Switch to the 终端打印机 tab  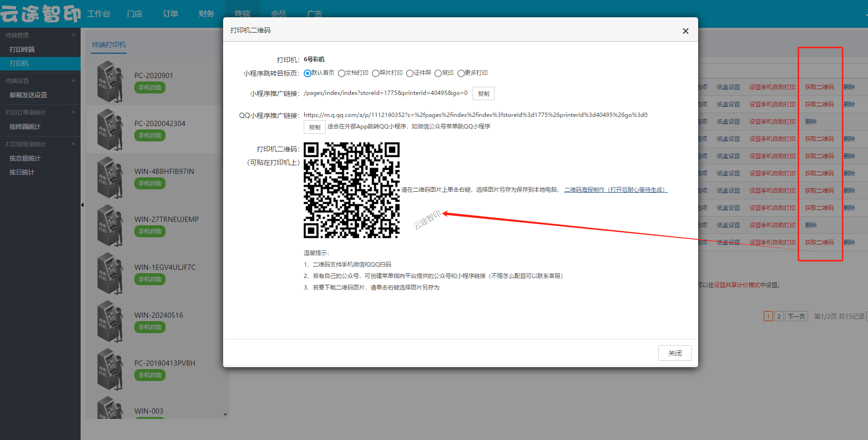pyautogui.click(x=109, y=45)
